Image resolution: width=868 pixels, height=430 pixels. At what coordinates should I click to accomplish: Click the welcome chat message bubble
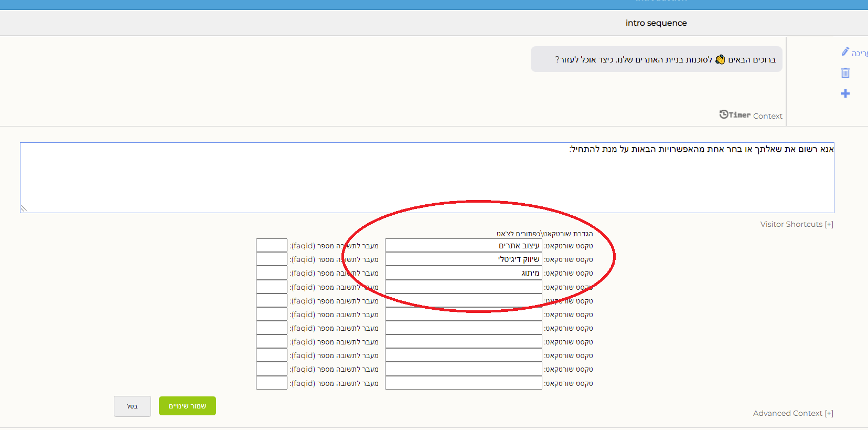[657, 59]
